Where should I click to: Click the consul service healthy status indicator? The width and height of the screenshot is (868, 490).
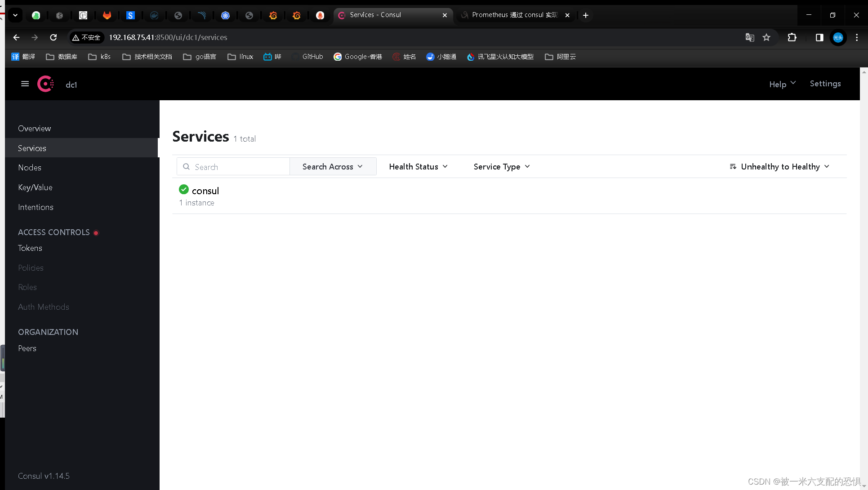click(x=183, y=190)
